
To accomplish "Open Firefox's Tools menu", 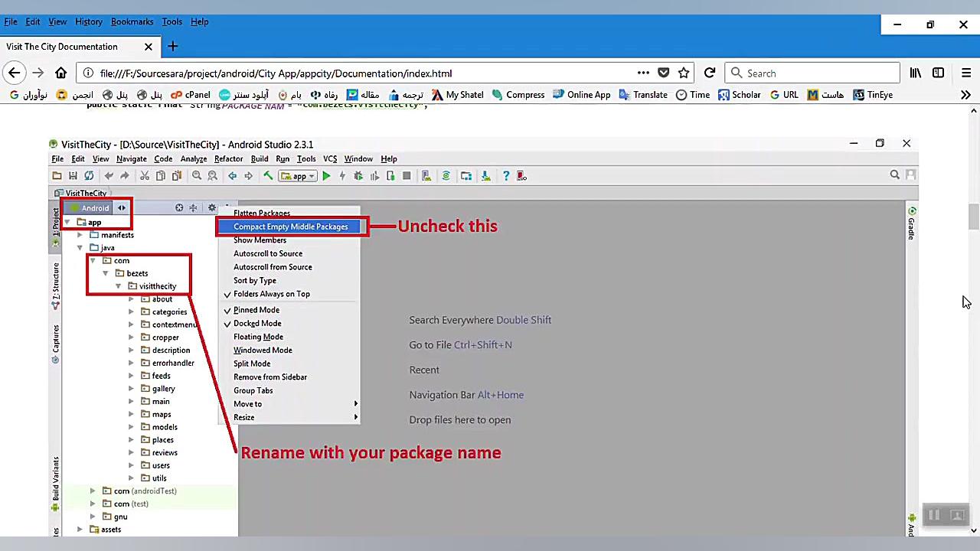I will click(172, 21).
